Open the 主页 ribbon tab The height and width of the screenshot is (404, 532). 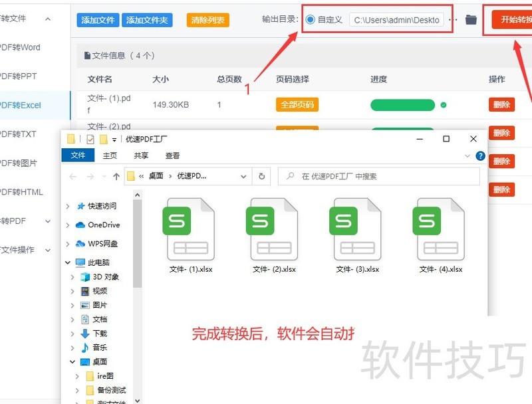coord(110,155)
